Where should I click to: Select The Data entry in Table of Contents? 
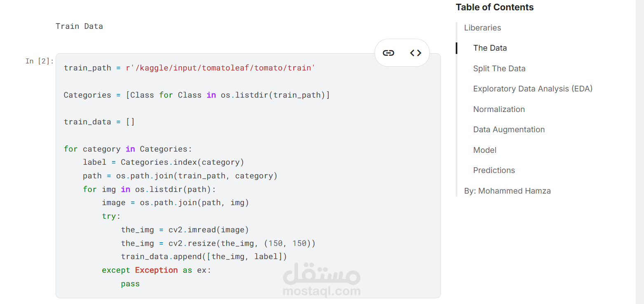[x=490, y=48]
